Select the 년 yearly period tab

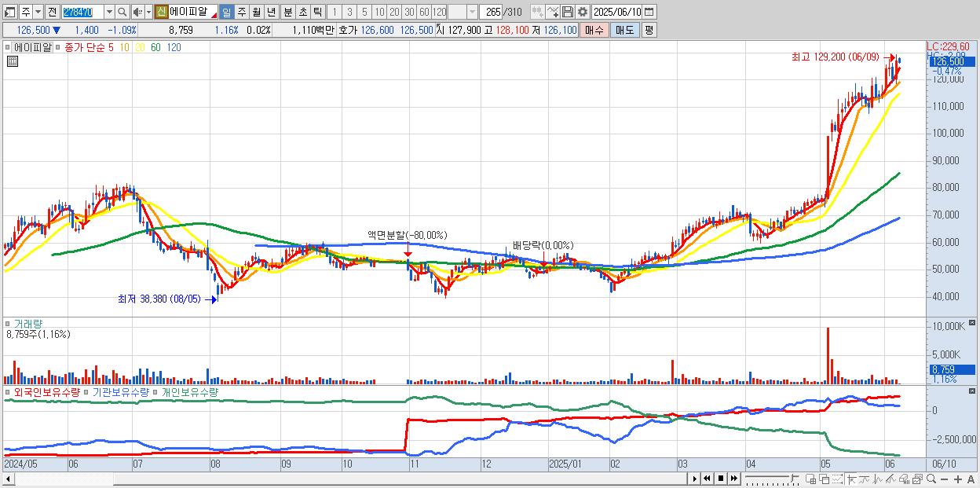(x=271, y=12)
